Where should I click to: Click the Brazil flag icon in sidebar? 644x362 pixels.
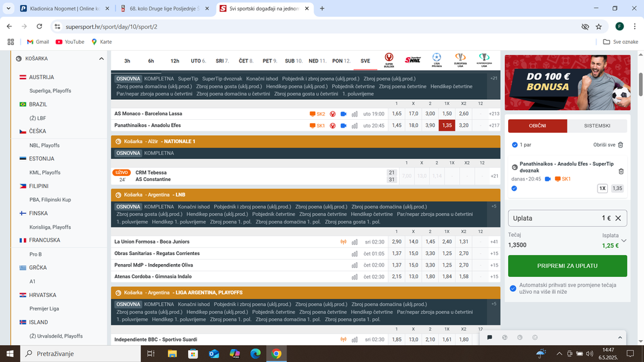pos(23,104)
